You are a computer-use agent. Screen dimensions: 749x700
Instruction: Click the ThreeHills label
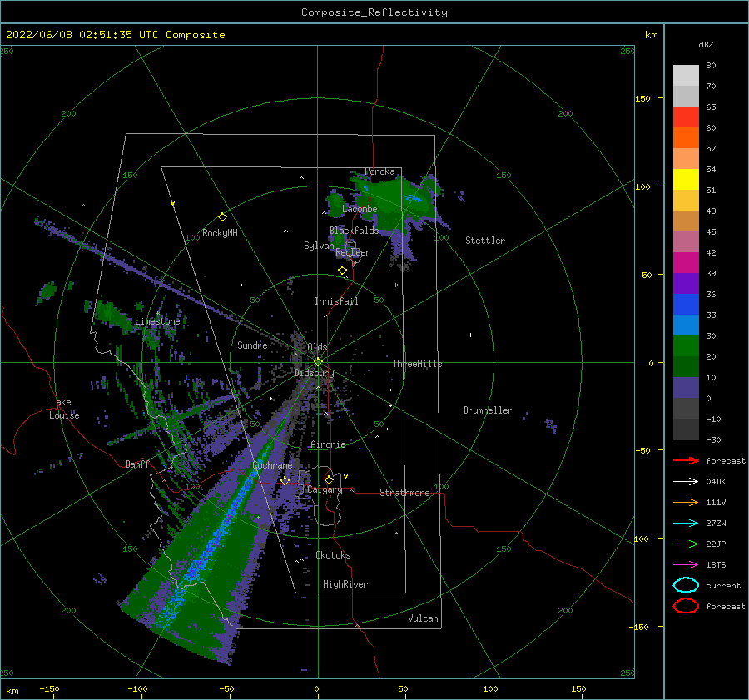coord(417,364)
